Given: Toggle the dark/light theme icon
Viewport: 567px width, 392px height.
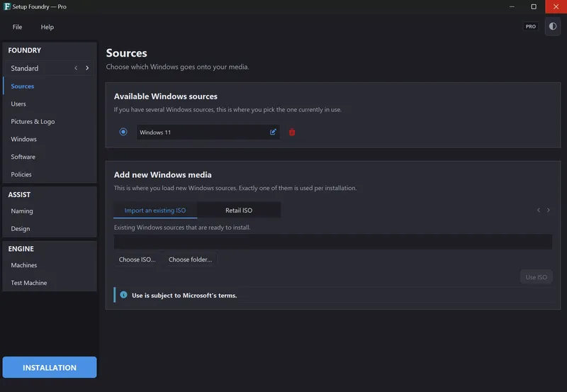Looking at the screenshot, I should pos(553,26).
